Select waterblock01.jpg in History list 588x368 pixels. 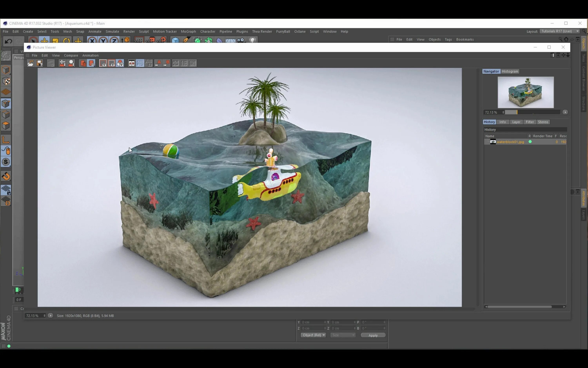[x=525, y=142]
